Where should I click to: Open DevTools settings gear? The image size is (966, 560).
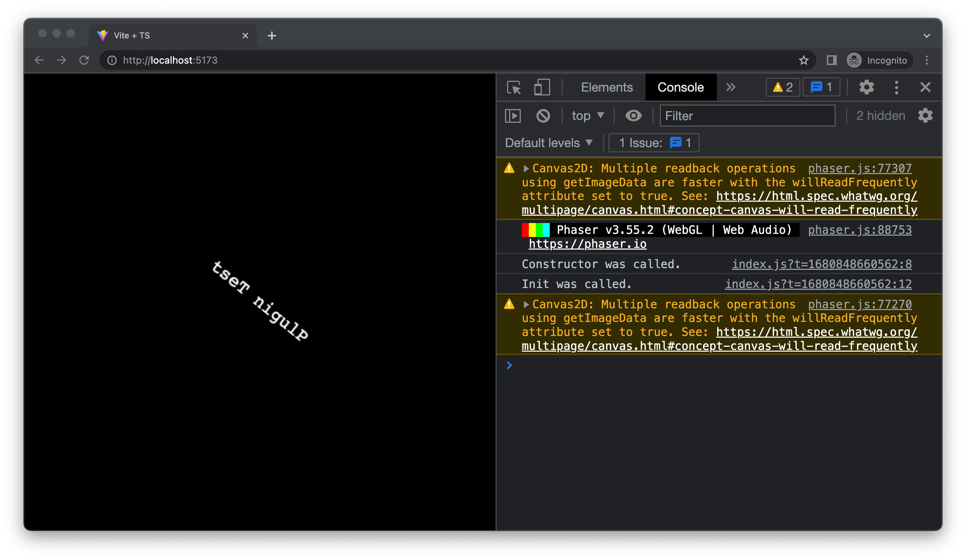tap(867, 87)
